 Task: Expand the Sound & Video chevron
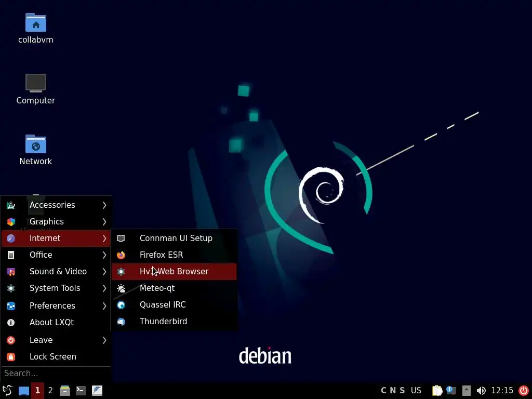[104, 271]
